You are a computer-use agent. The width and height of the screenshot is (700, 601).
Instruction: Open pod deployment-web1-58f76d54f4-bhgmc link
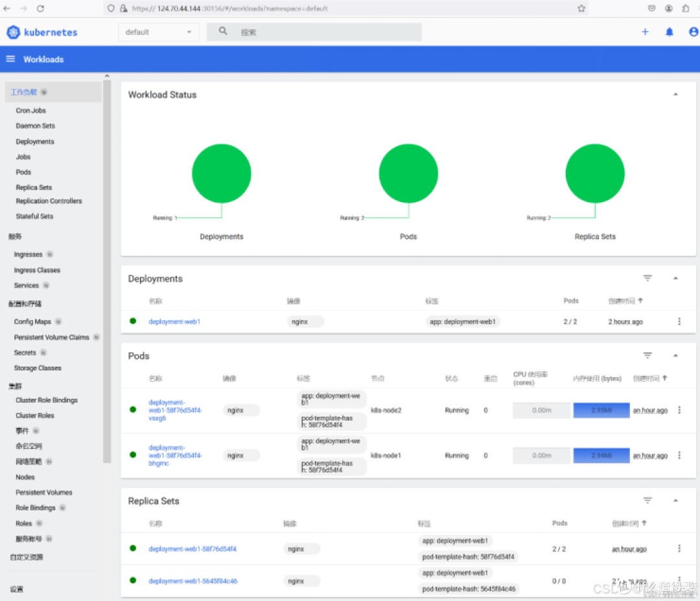coord(175,455)
